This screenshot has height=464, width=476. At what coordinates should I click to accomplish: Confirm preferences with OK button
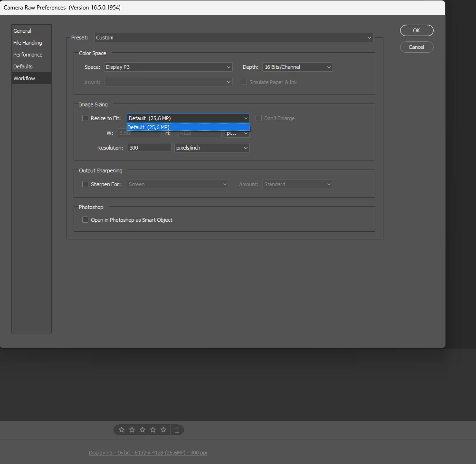point(417,30)
